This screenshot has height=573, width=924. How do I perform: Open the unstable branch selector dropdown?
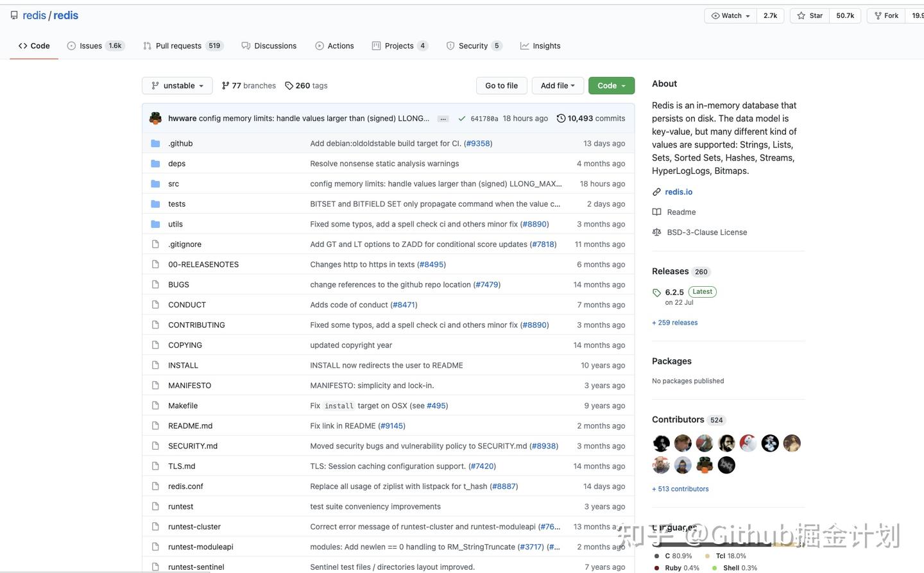click(x=177, y=85)
